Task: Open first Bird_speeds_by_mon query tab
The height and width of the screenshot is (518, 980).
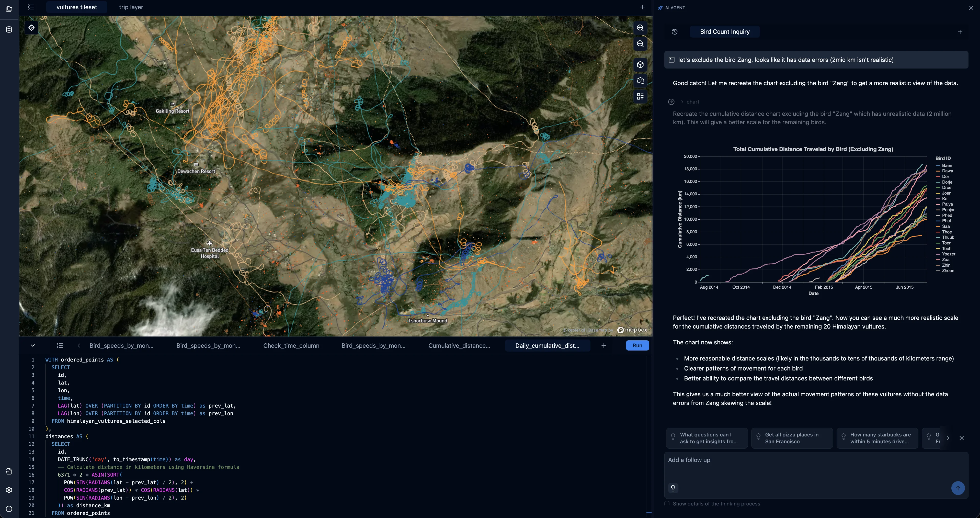Action: pos(121,346)
